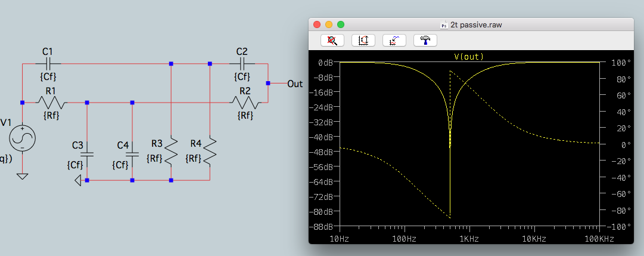Viewport: 644px width, 256px height.
Task: Minimize the plot window with yellow button
Action: tap(329, 24)
